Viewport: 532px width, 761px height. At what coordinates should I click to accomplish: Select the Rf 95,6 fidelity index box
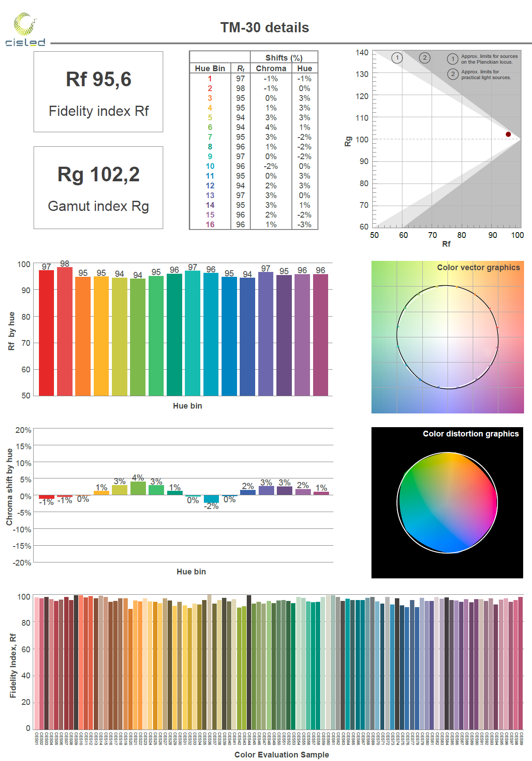pos(98,92)
